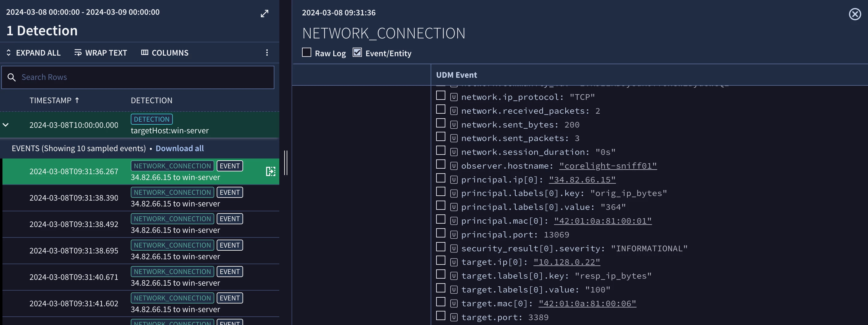Tick the checkbox for network.ip_protocol
868x325 pixels.
click(x=440, y=96)
